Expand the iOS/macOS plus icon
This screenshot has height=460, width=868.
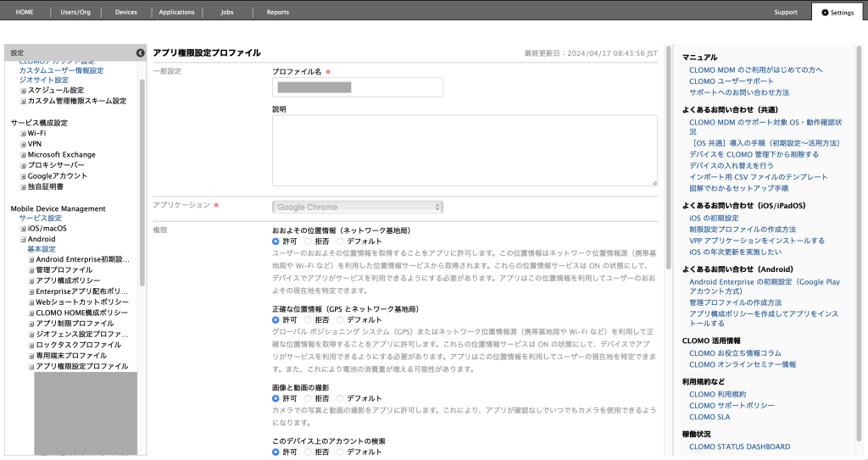click(24, 229)
